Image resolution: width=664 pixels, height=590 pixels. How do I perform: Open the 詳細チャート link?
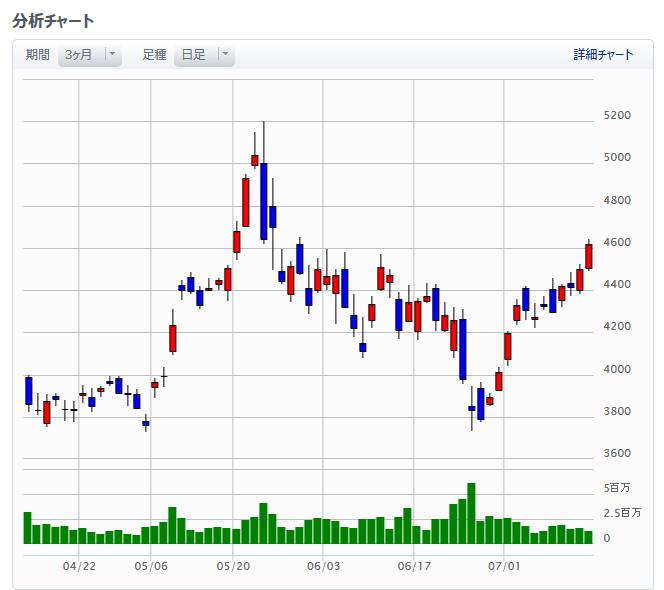pyautogui.click(x=603, y=55)
